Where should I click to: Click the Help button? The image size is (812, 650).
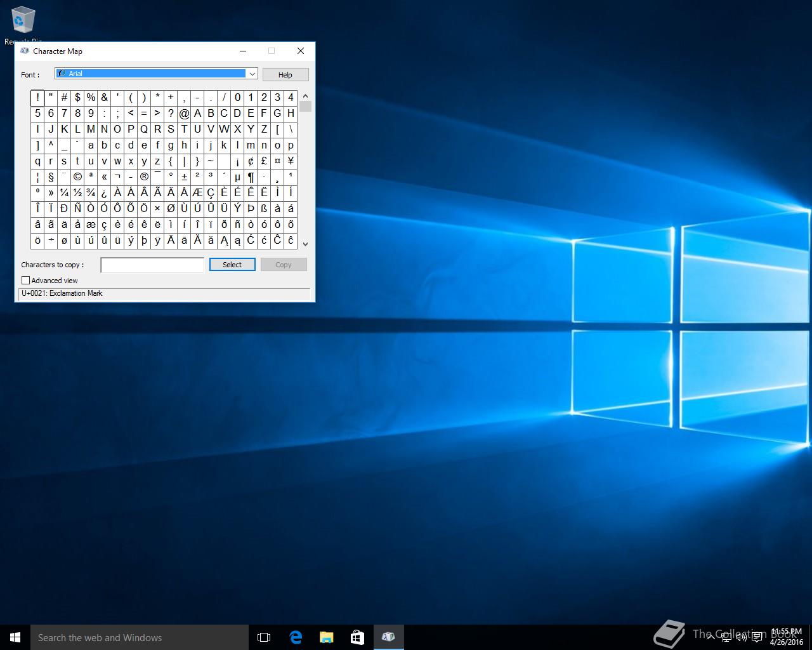285,74
